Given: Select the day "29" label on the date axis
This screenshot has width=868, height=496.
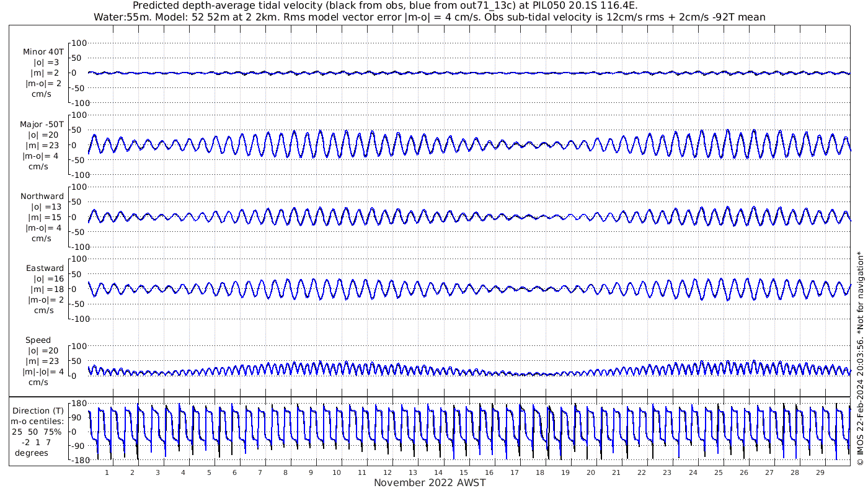Looking at the screenshot, I should click(820, 472).
